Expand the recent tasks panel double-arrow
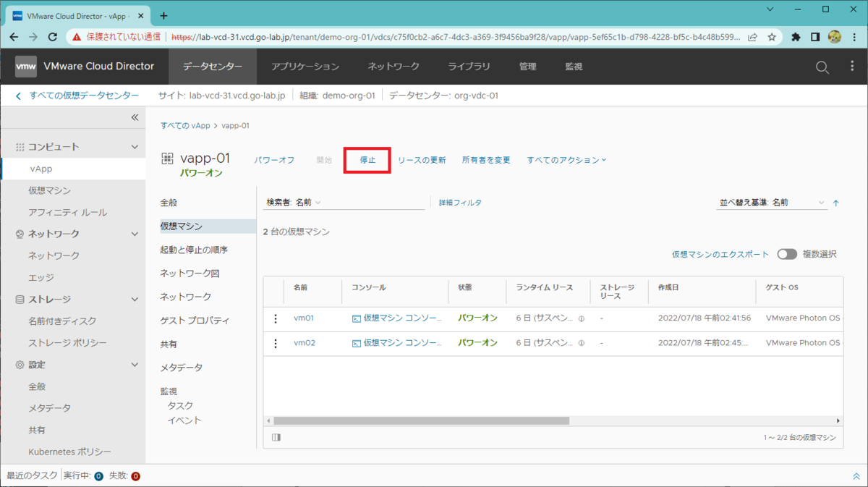 click(856, 476)
